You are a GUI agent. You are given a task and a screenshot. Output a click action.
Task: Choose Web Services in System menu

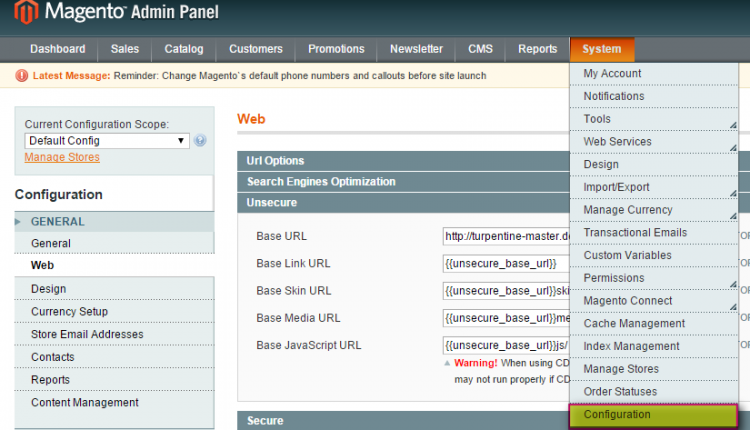click(654, 142)
